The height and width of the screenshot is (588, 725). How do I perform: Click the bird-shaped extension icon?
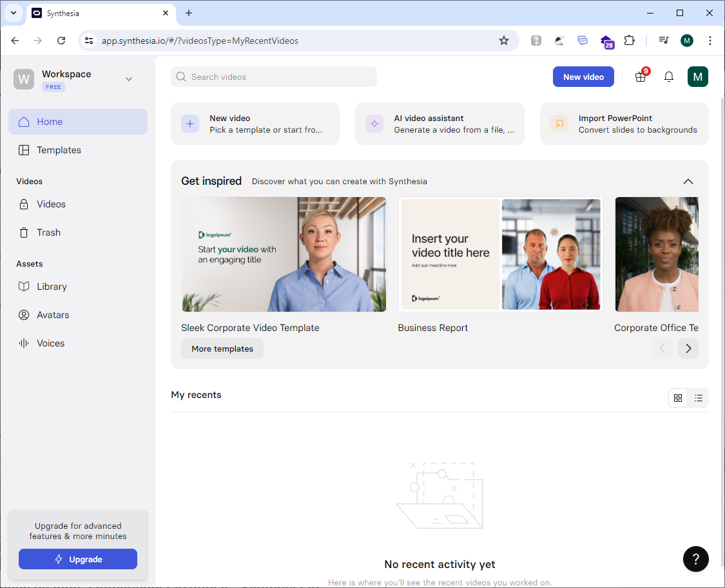(x=559, y=41)
